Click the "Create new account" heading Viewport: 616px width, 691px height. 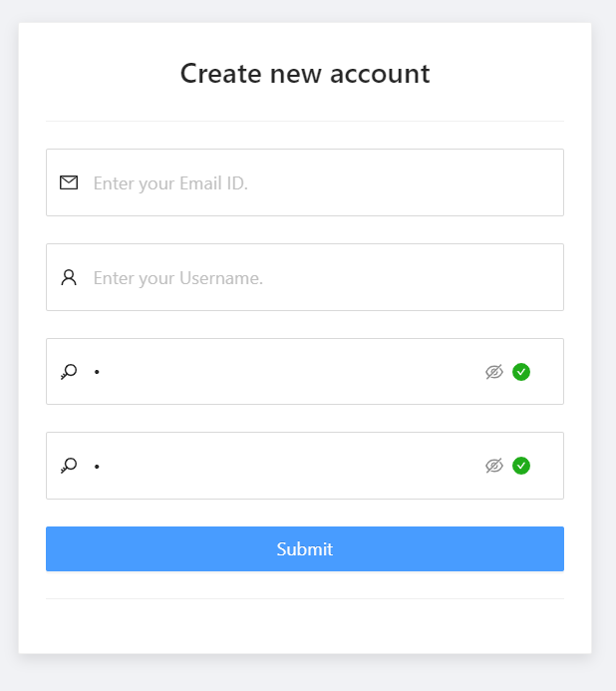(305, 73)
